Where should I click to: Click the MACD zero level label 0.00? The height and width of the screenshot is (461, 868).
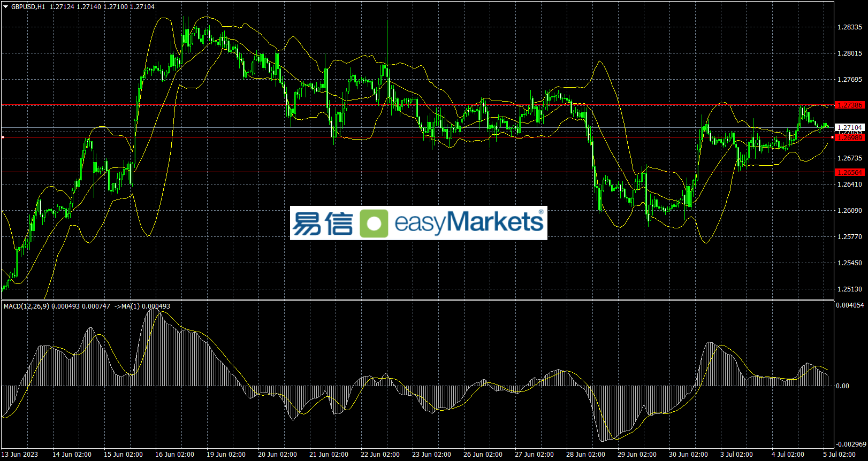[x=842, y=386]
